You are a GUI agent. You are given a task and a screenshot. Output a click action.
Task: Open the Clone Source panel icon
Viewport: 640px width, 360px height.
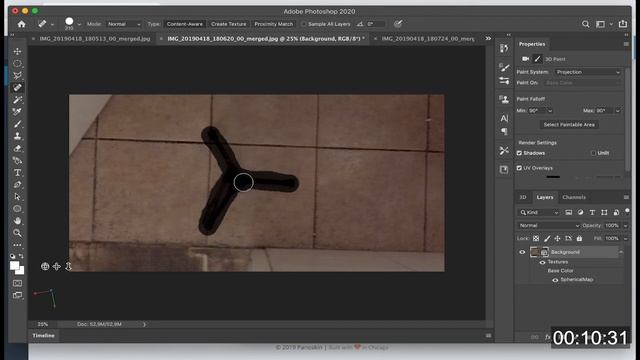pos(504,99)
